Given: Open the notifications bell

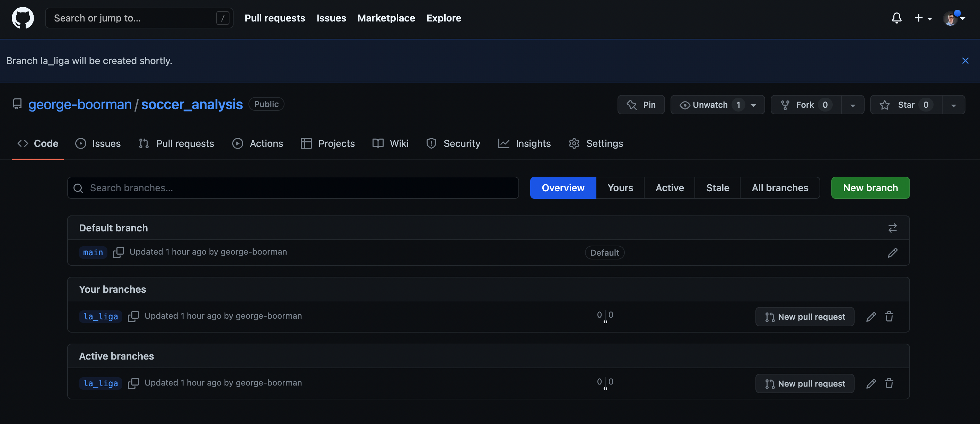Looking at the screenshot, I should click(x=897, y=18).
